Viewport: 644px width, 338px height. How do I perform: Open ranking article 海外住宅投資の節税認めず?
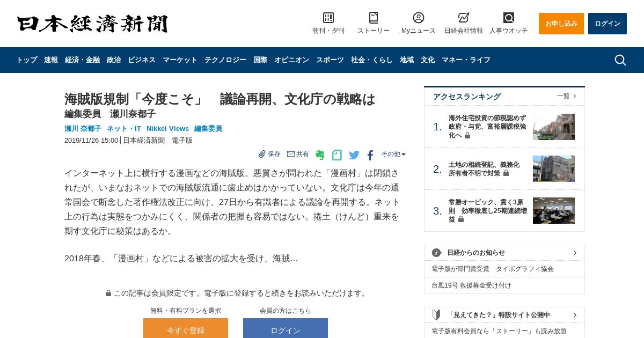click(x=487, y=127)
